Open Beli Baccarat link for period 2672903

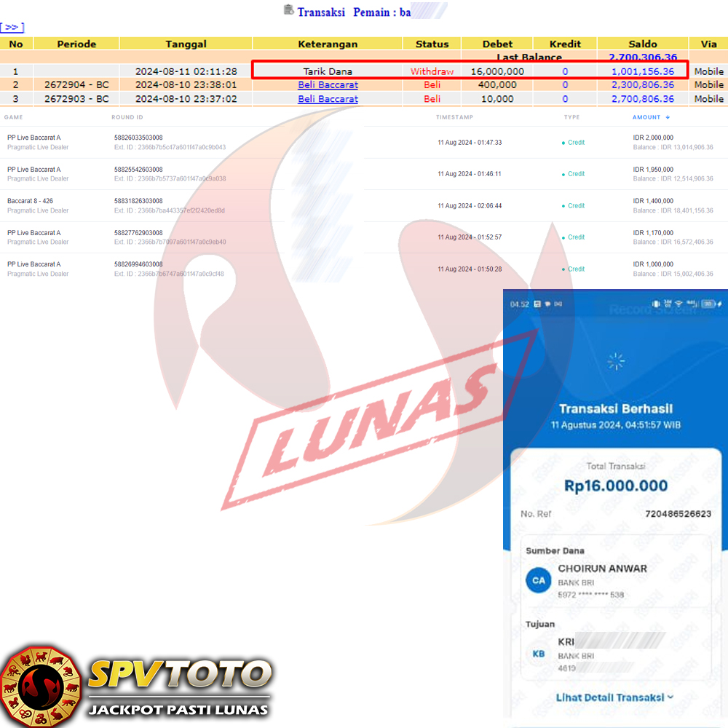[x=328, y=98]
